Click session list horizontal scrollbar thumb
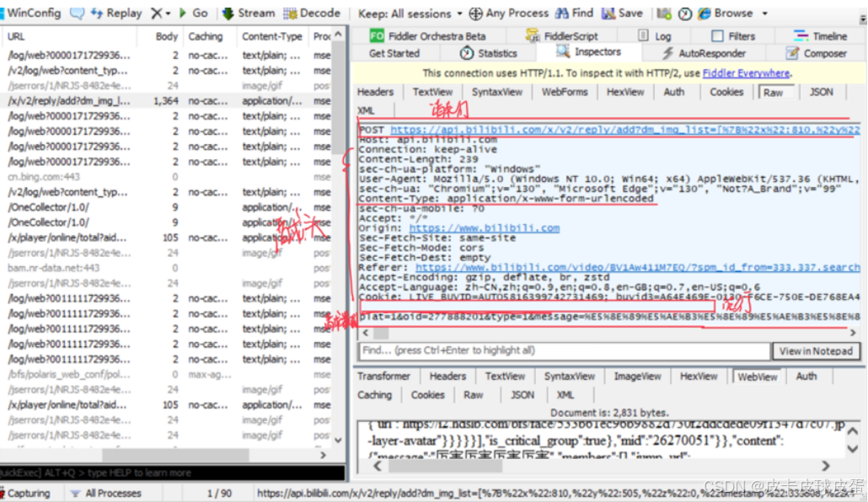 pyautogui.click(x=175, y=455)
